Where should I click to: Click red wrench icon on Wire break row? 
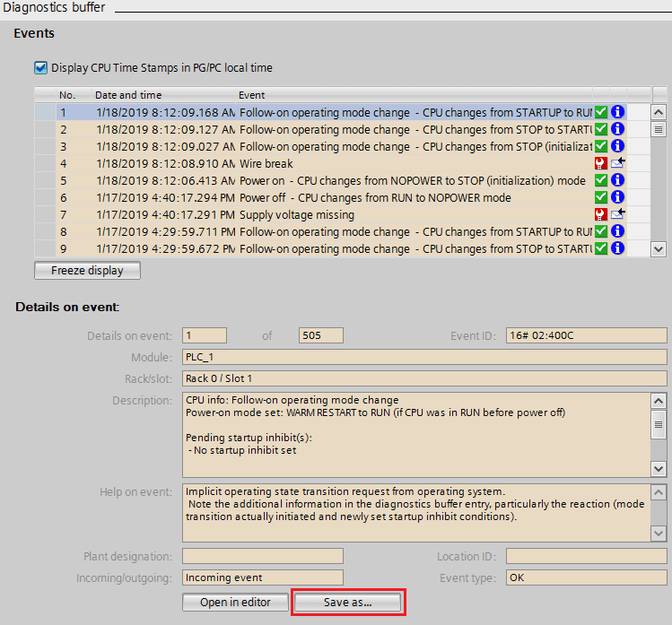coord(601,163)
